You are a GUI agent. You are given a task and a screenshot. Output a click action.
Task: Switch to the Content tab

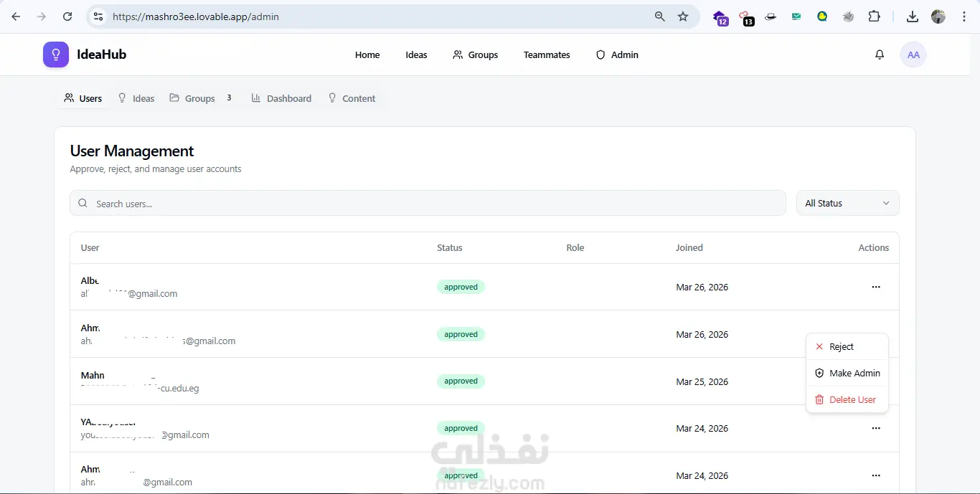coord(352,98)
